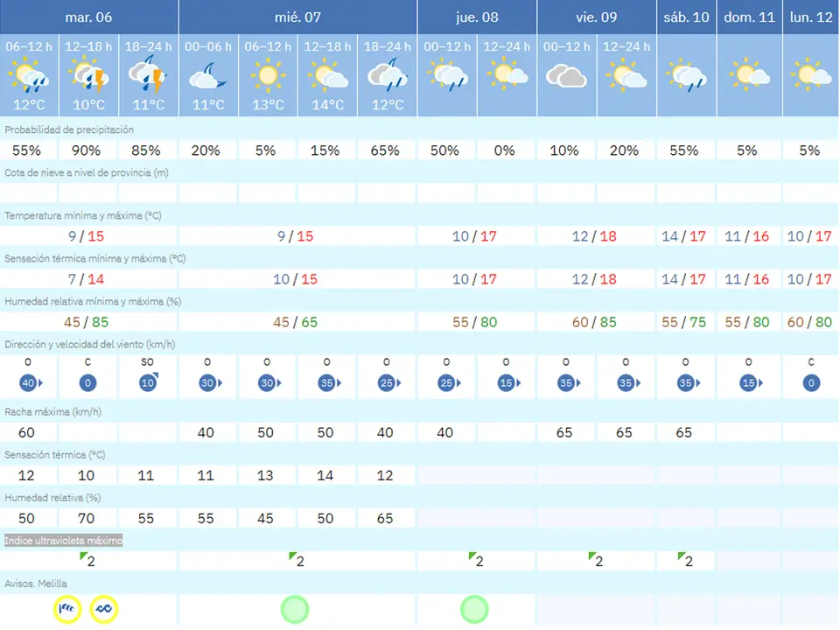Image resolution: width=840 pixels, height=630 pixels.
Task: Click the mar. 06 06–12 h showers weather icon
Action: point(29,75)
